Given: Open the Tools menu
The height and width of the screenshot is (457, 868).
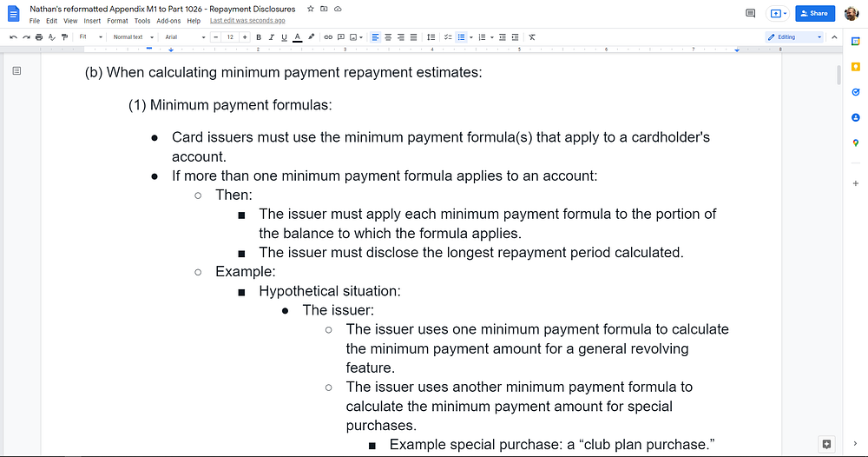Looking at the screenshot, I should click(x=142, y=21).
